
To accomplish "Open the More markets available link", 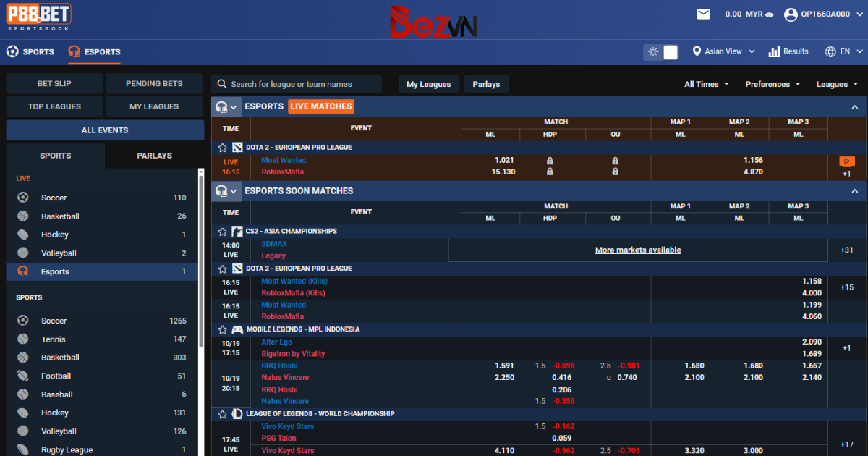I will pos(637,250).
